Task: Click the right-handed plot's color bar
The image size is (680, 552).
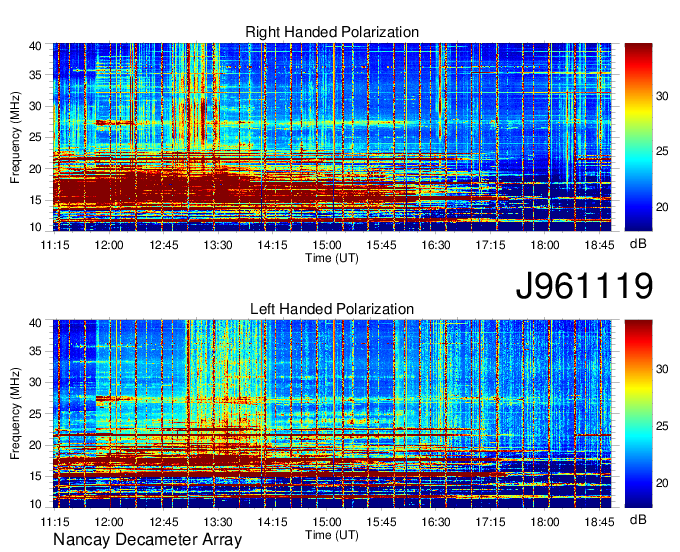Action: pos(638,137)
